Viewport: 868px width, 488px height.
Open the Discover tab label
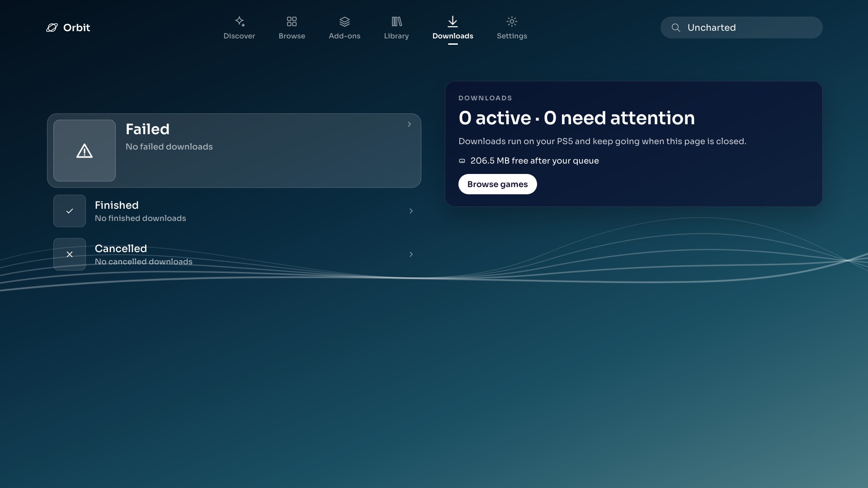(239, 36)
